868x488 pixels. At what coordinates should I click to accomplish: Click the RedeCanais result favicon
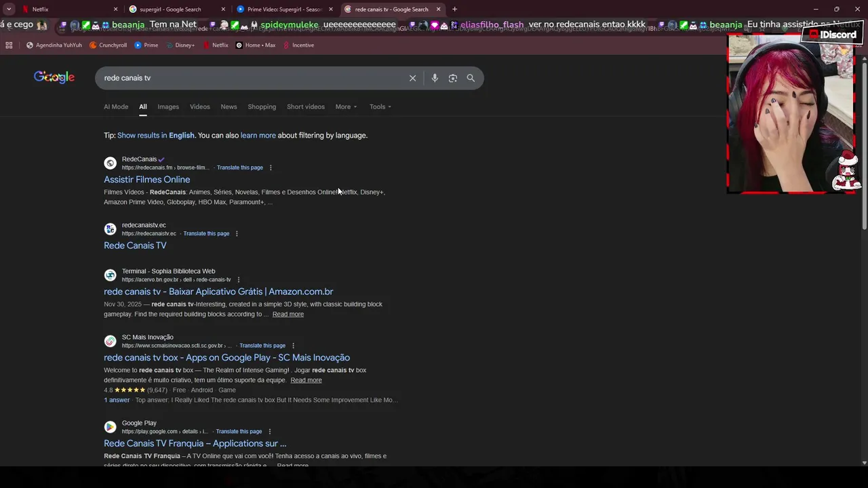click(110, 163)
